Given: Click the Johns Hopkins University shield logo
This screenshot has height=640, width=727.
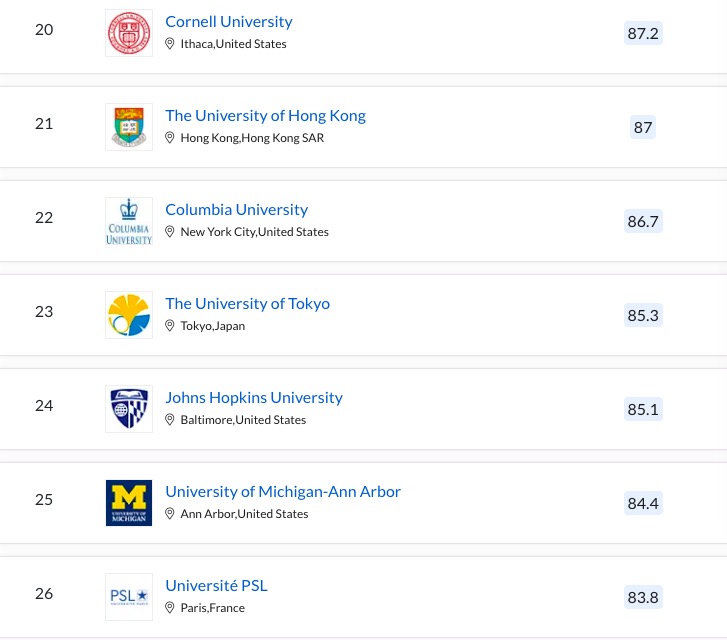Looking at the screenshot, I should coord(129,409).
